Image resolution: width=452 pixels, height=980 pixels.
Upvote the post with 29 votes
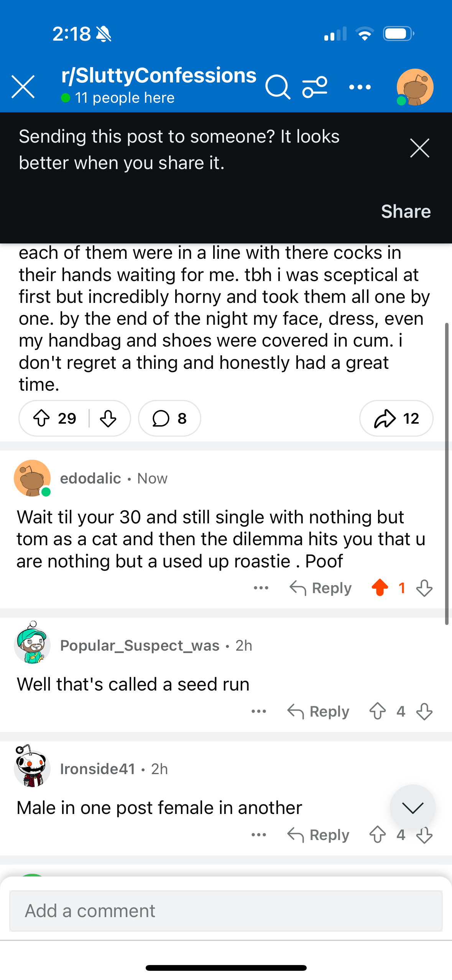click(x=41, y=418)
